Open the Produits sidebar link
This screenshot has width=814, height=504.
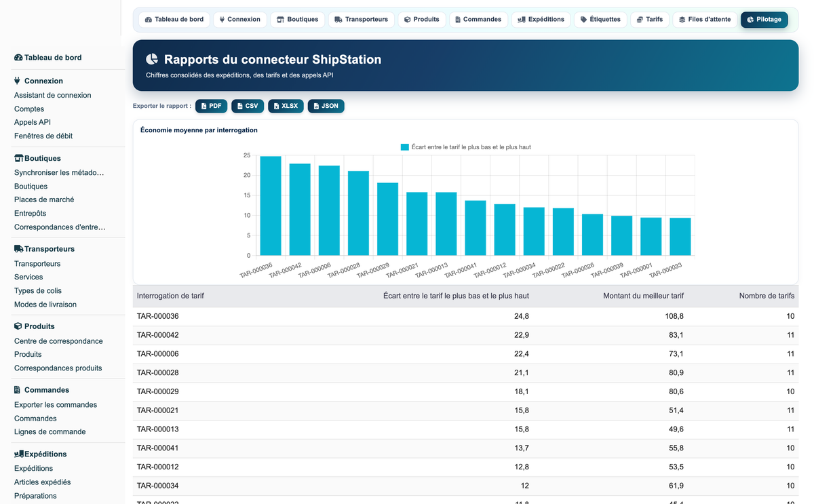28,355
